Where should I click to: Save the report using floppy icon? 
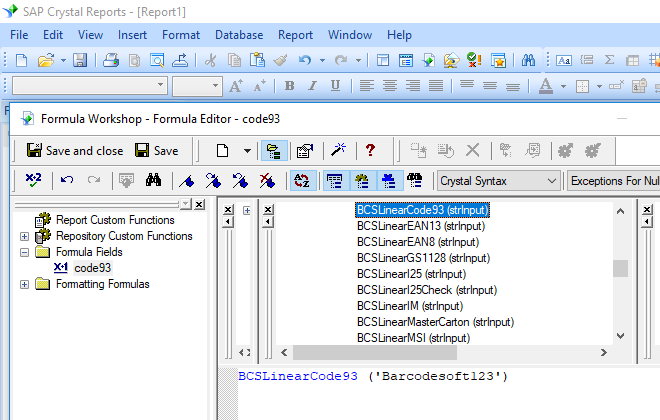click(80, 61)
